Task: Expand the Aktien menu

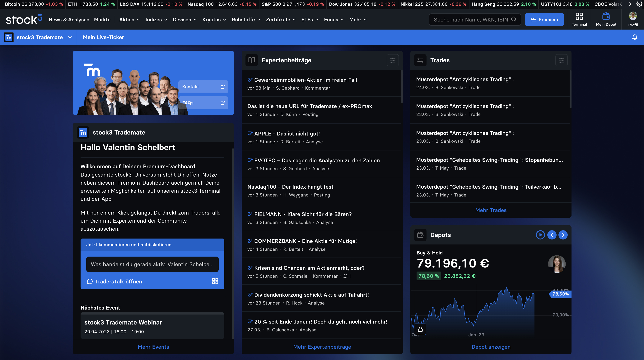Action: pyautogui.click(x=129, y=20)
